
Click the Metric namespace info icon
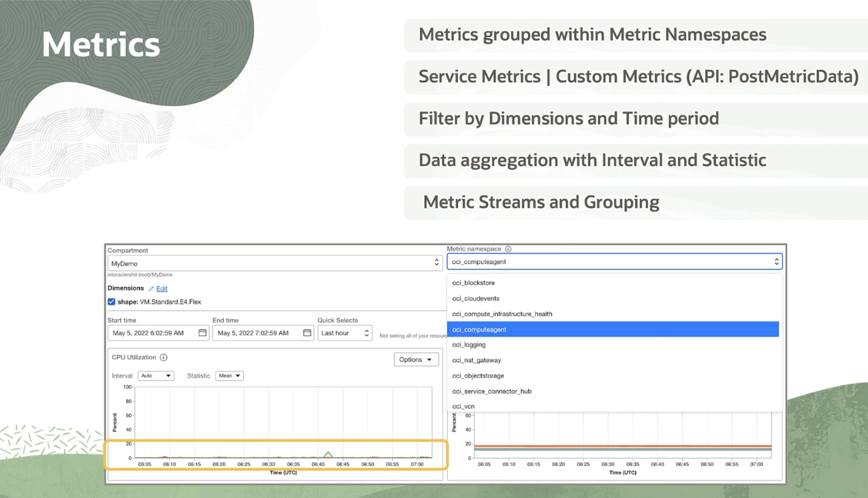click(508, 249)
